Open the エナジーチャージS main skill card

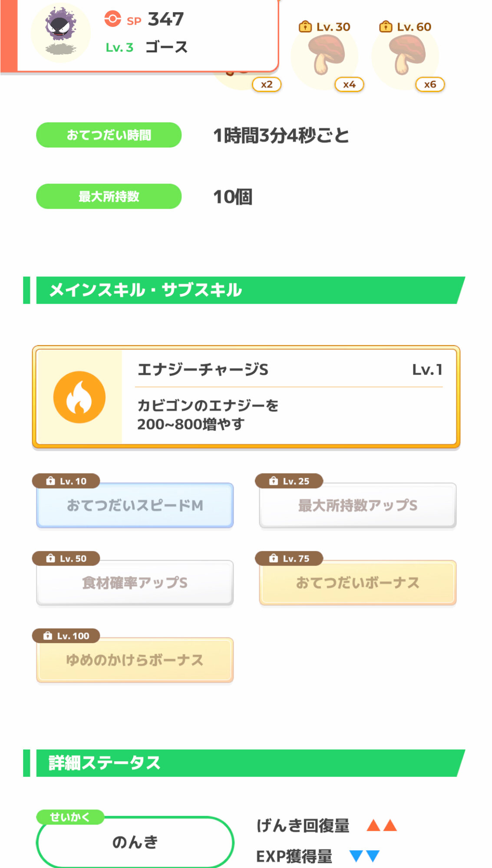246,397
